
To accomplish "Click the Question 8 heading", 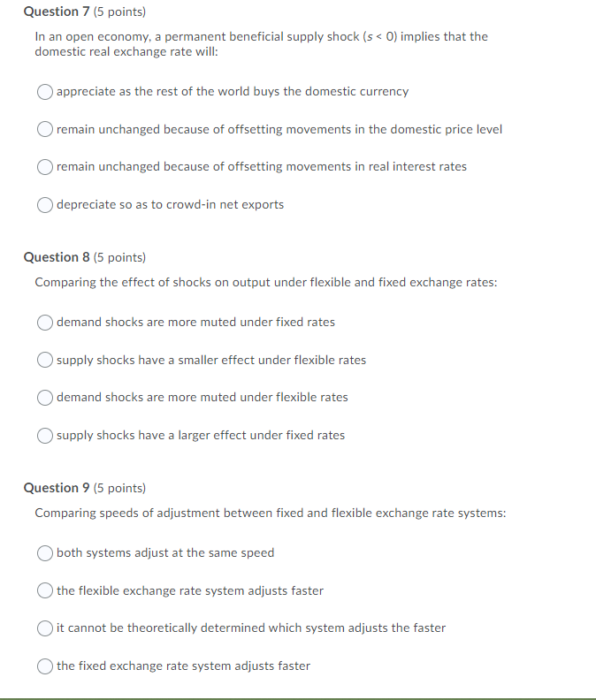I will [57, 257].
